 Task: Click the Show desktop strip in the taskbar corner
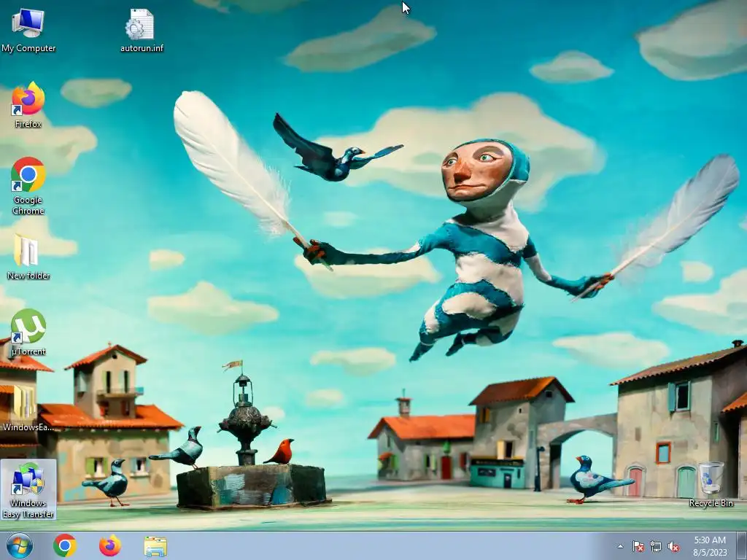pos(742,546)
